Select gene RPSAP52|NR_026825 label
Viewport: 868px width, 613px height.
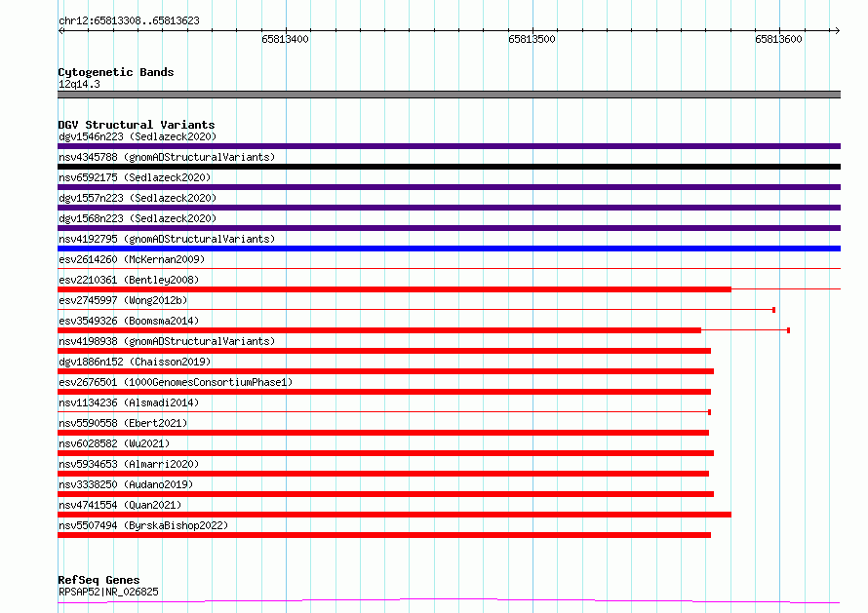point(108,592)
